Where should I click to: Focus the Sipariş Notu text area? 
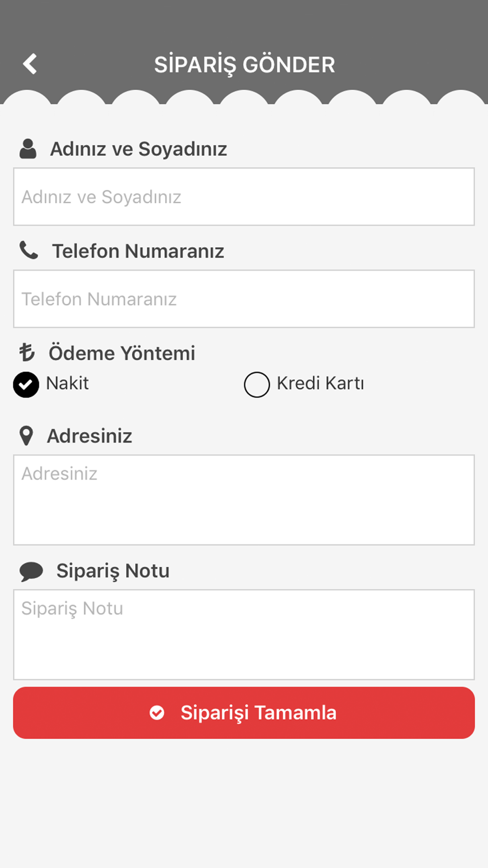point(244,635)
